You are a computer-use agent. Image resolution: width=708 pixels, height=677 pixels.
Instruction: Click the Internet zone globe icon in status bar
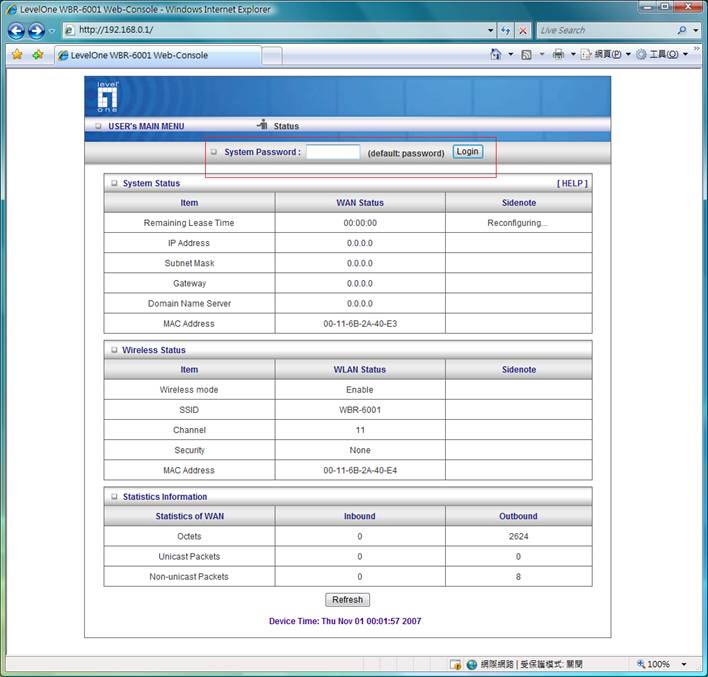(x=472, y=664)
